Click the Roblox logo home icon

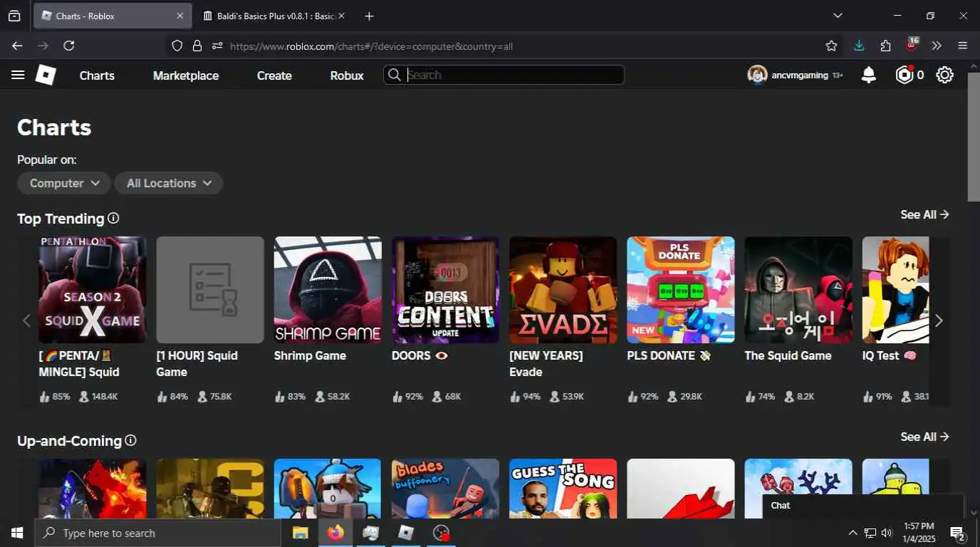46,75
